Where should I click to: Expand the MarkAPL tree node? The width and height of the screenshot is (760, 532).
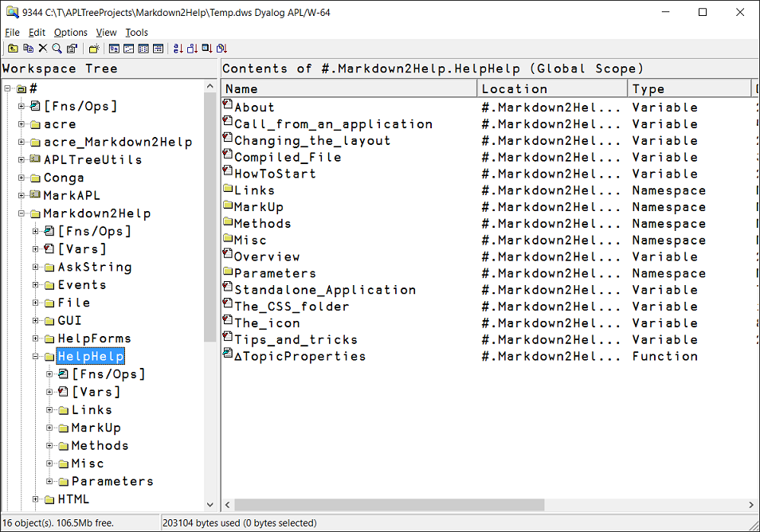[x=22, y=195]
